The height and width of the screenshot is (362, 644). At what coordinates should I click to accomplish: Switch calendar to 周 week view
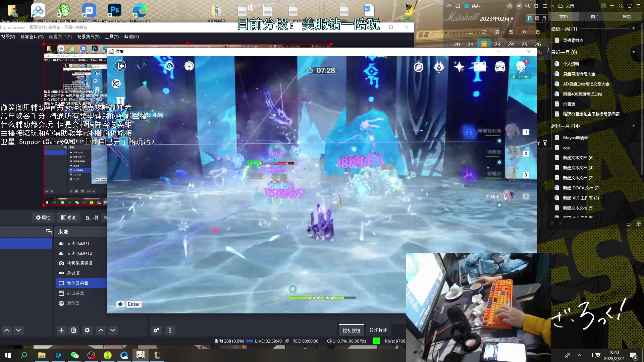pyautogui.click(x=537, y=18)
